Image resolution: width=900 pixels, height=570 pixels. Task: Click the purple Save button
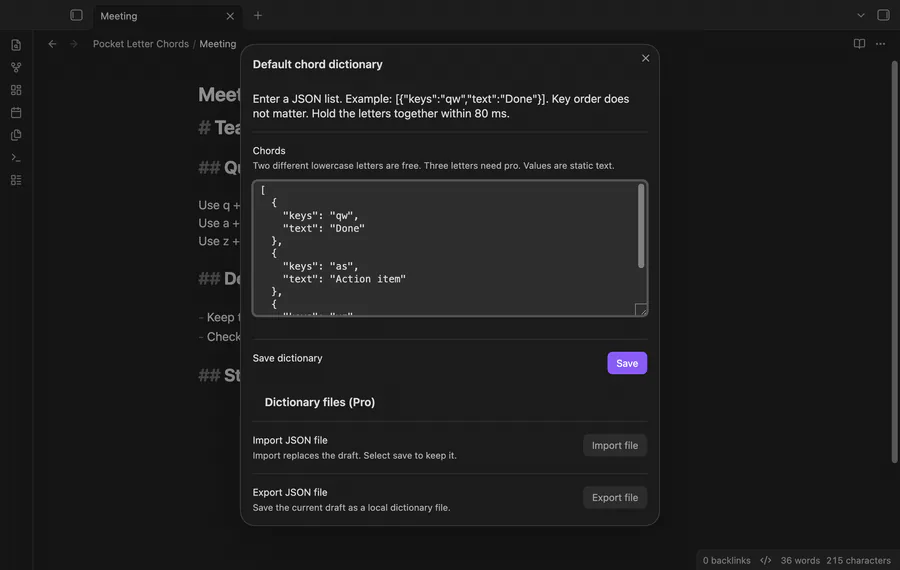[627, 363]
